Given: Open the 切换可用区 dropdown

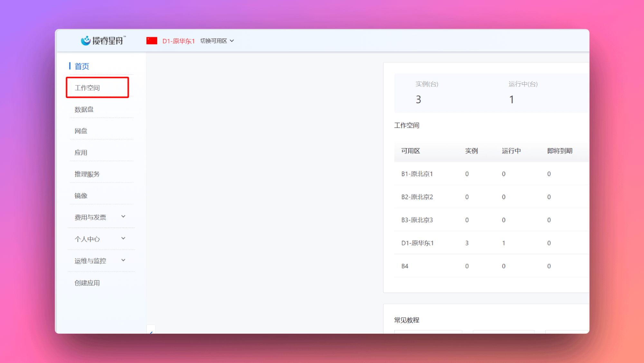Looking at the screenshot, I should coord(217,41).
